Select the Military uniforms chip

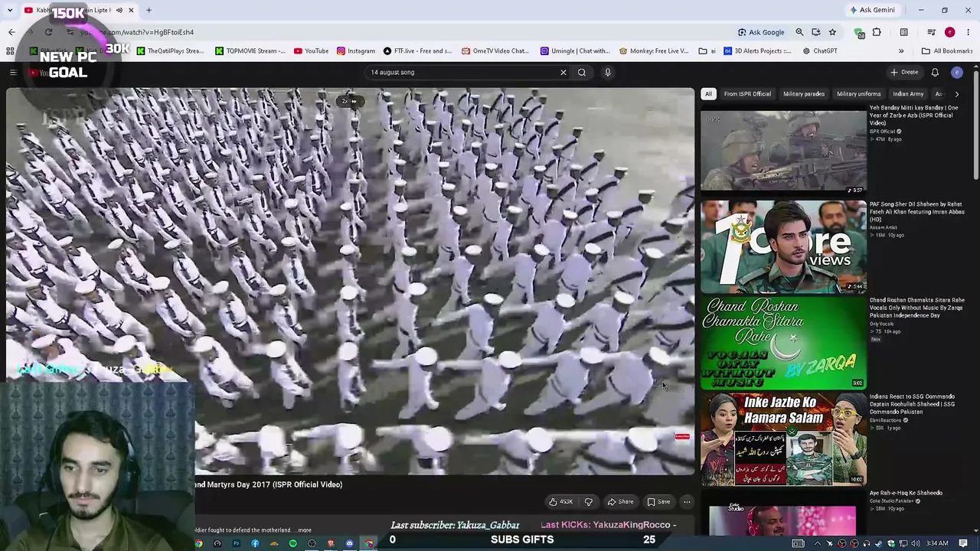(859, 94)
